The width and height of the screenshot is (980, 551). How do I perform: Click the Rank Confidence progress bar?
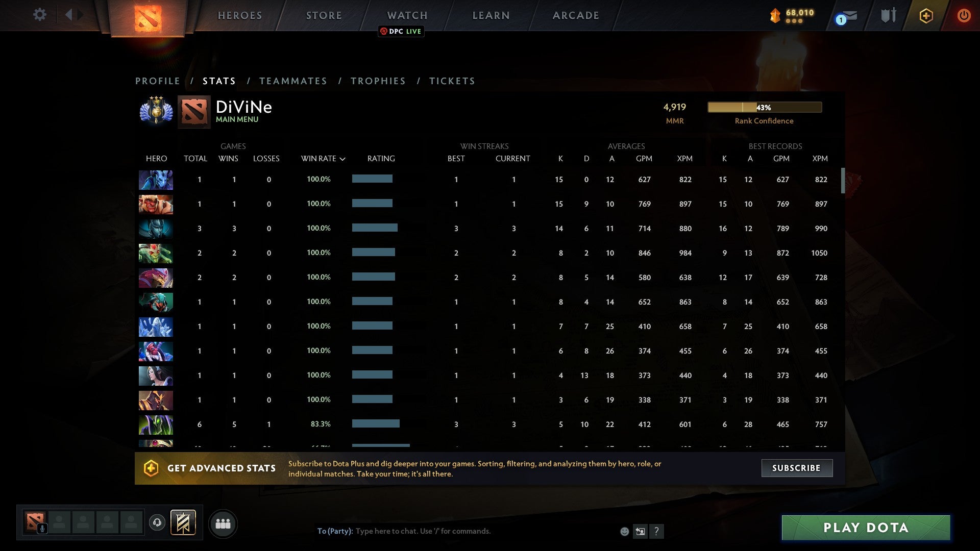[x=764, y=107]
